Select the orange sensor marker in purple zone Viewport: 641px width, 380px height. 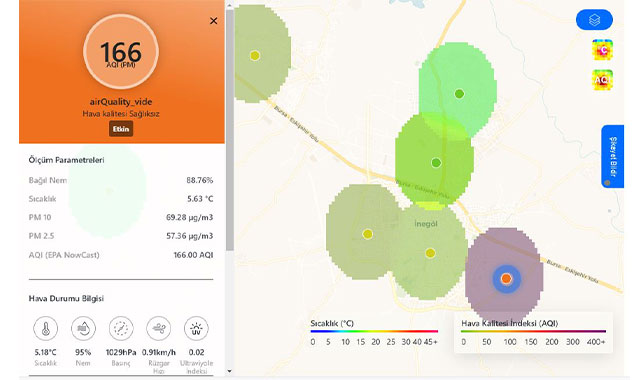(506, 279)
